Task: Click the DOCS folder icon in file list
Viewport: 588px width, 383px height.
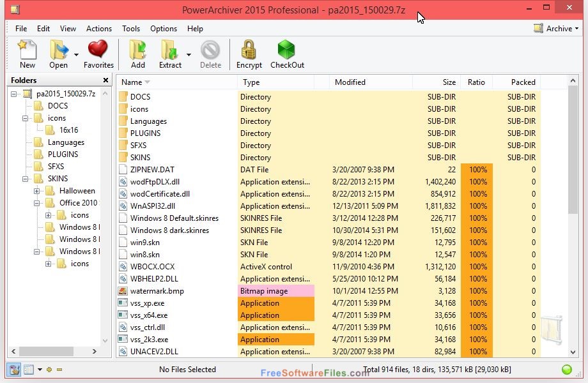Action: 123,96
